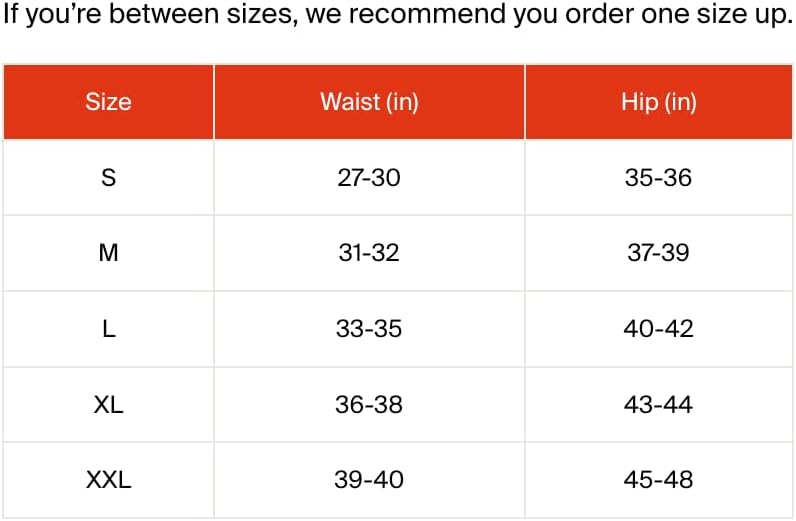
Task: Click the XXL size cell
Action: click(x=108, y=480)
